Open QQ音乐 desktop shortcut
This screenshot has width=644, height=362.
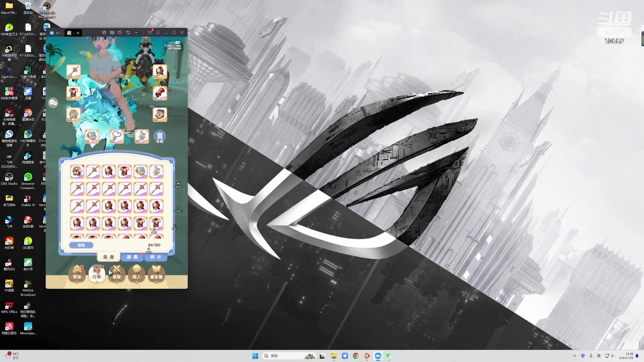point(28,243)
